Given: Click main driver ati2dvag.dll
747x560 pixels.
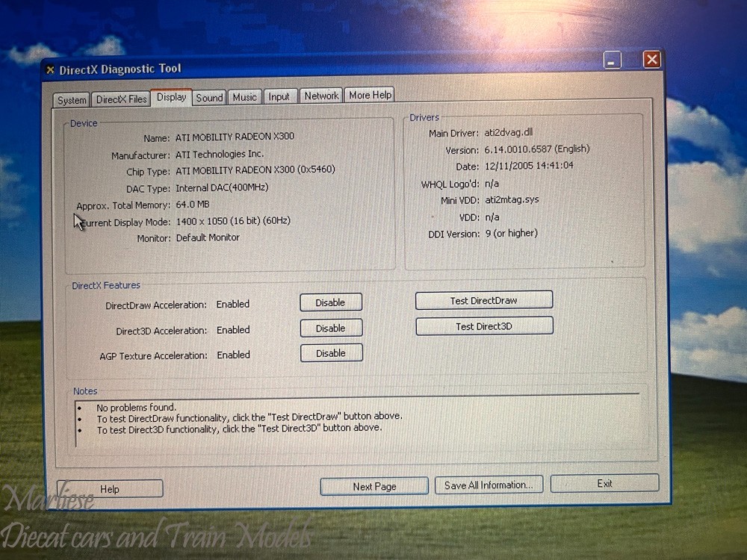Looking at the screenshot, I should [x=508, y=132].
